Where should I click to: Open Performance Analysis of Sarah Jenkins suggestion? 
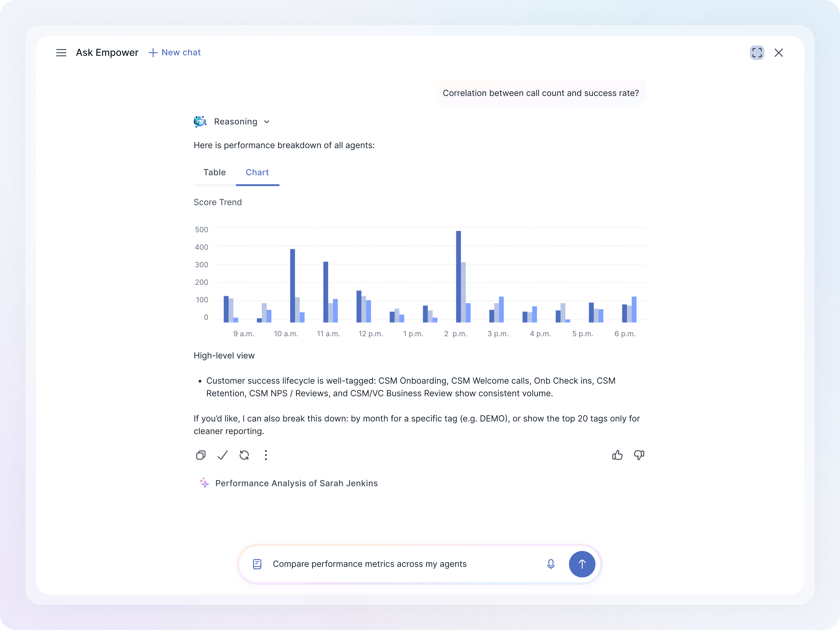point(296,483)
